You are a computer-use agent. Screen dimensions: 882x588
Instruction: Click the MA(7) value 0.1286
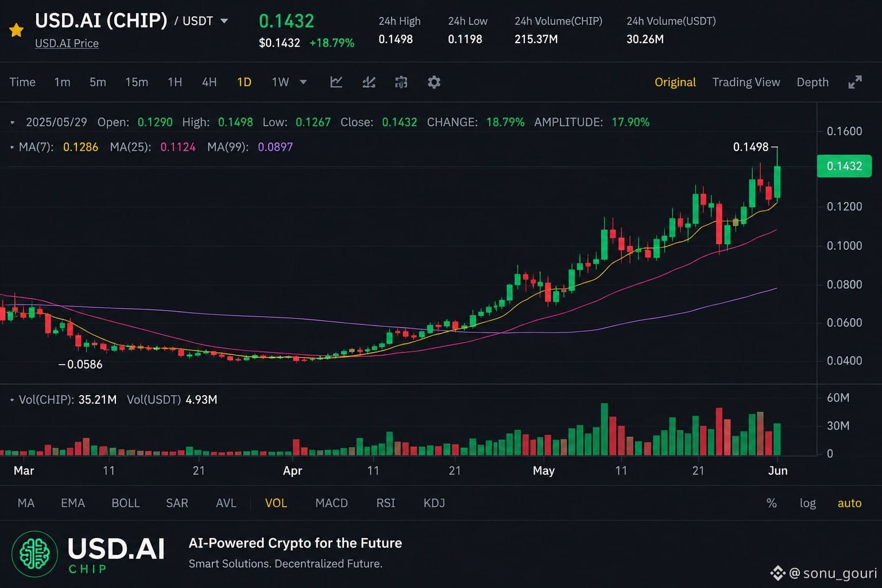point(80,147)
